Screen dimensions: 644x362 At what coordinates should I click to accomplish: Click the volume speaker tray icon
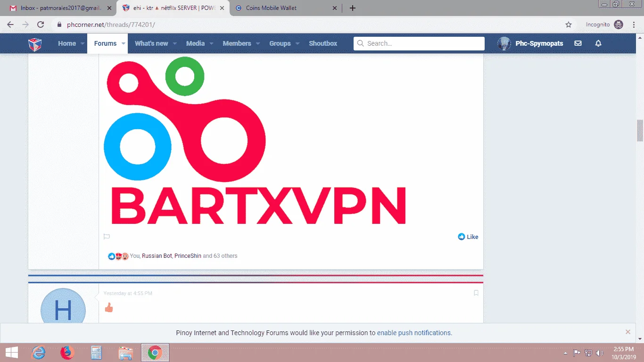600,353
